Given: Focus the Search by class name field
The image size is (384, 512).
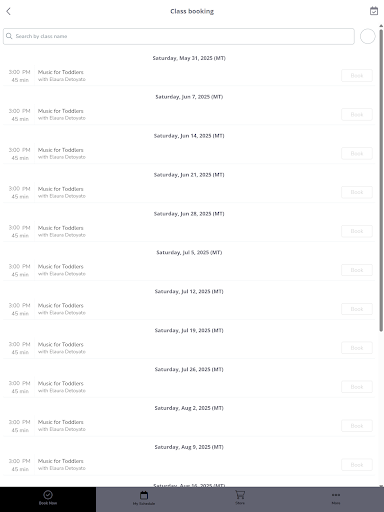Looking at the screenshot, I should click(x=179, y=36).
